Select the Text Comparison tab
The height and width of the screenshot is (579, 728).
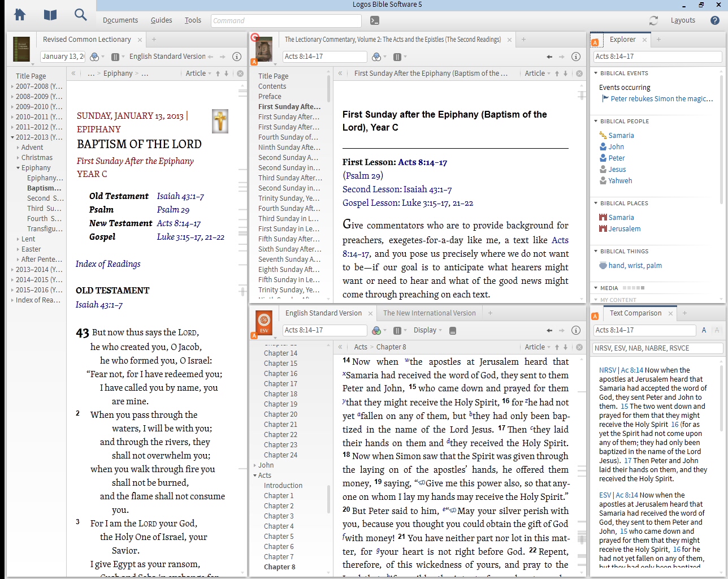click(635, 313)
